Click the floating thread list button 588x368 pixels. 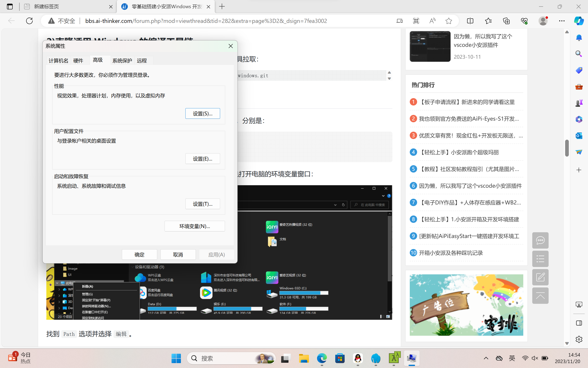540,259
